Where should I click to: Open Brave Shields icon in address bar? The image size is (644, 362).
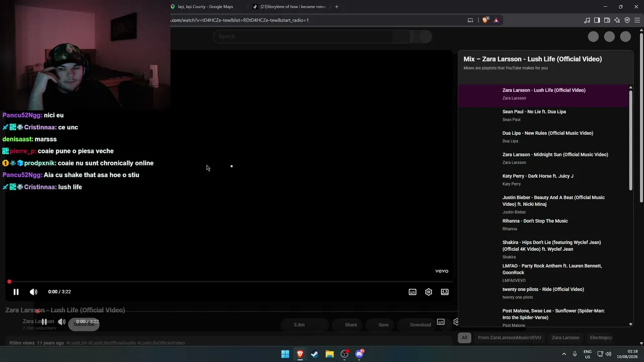[x=485, y=20]
